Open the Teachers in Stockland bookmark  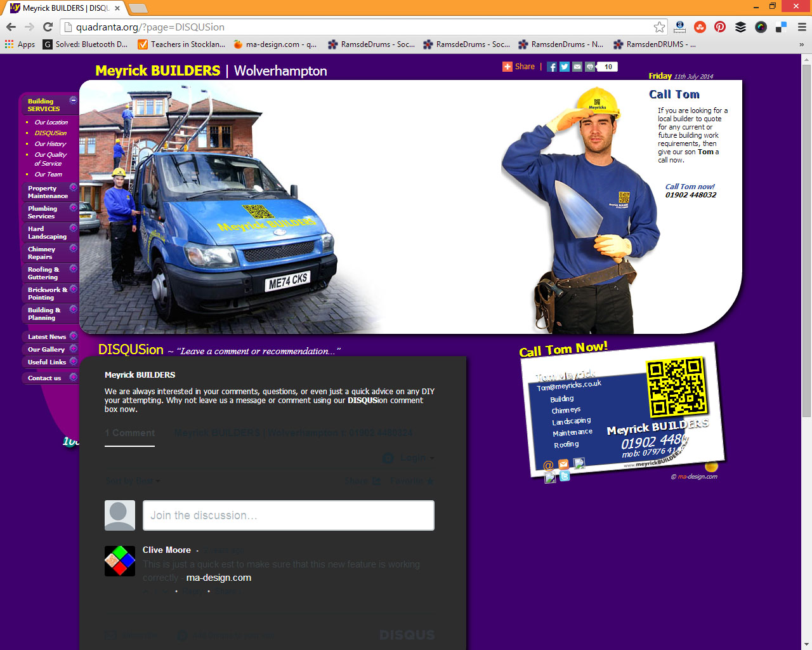coord(182,44)
